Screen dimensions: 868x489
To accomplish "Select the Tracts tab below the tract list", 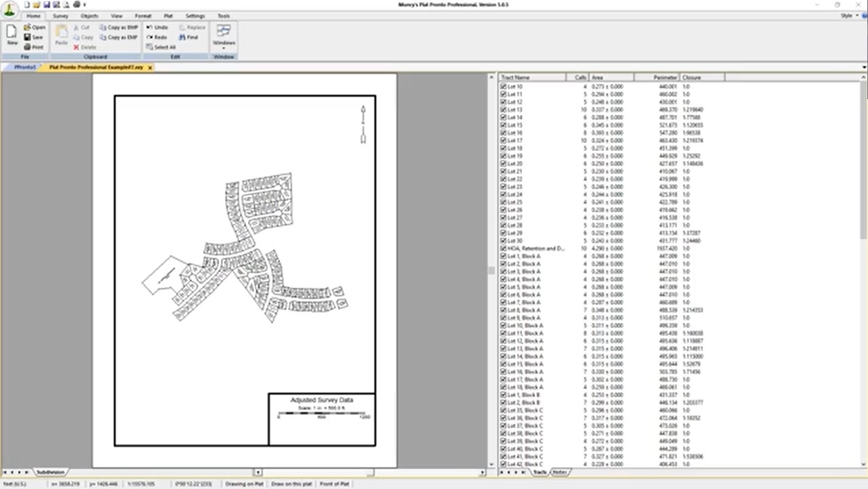I will pos(540,471).
